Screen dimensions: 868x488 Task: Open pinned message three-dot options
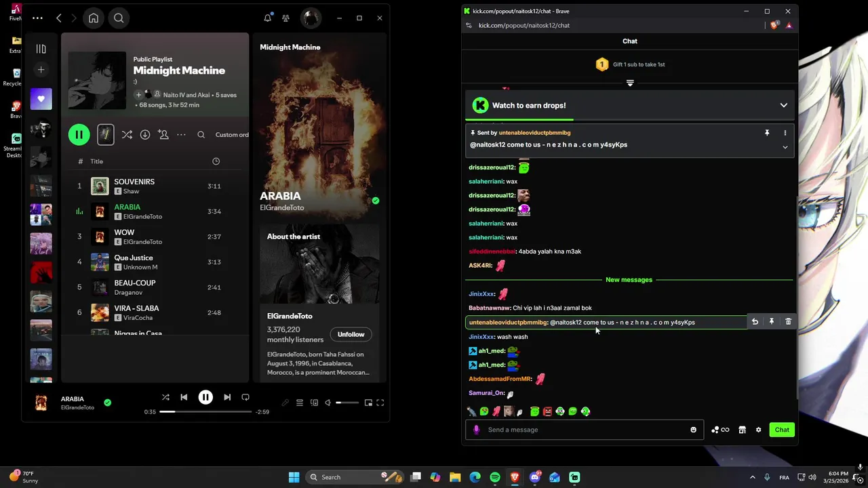tap(785, 133)
